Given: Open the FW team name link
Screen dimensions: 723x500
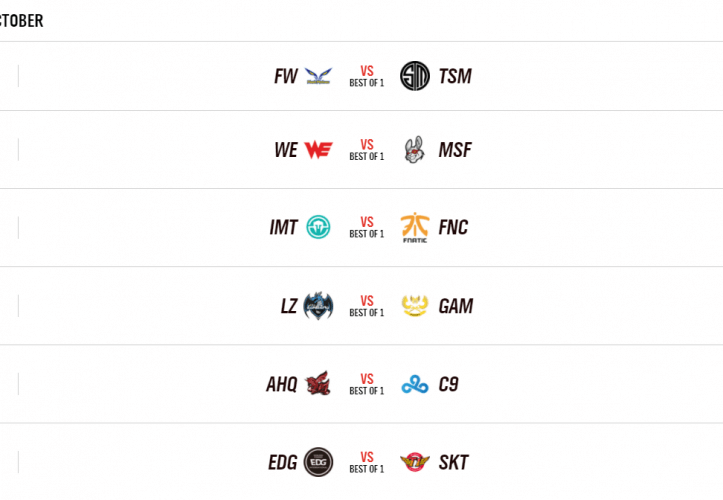Looking at the screenshot, I should pyautogui.click(x=286, y=76).
